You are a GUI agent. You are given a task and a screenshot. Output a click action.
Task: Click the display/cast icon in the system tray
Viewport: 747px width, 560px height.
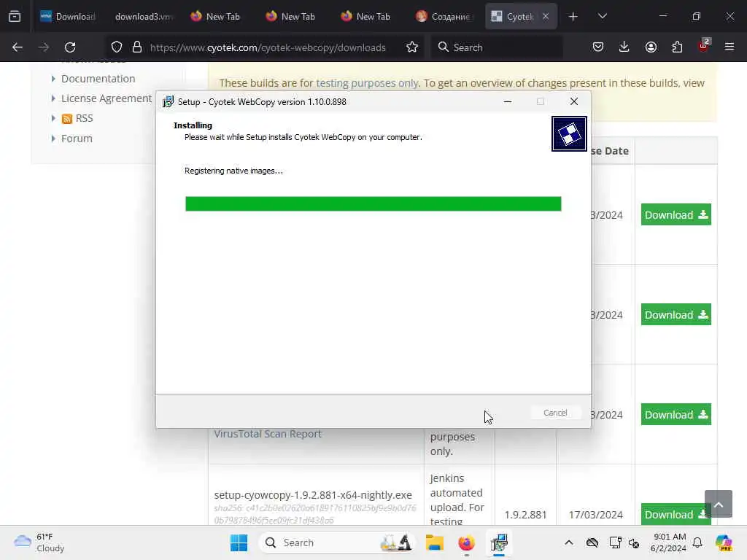(615, 542)
